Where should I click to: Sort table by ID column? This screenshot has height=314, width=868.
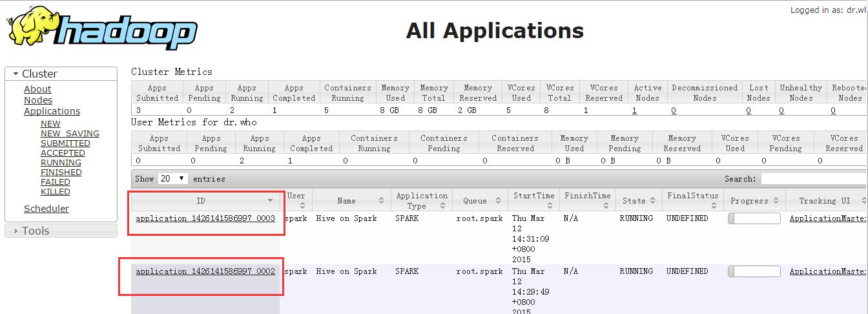pyautogui.click(x=205, y=201)
